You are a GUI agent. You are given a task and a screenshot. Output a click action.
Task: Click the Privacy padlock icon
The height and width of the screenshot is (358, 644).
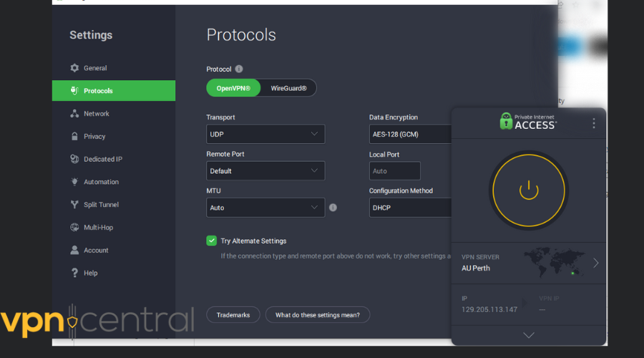point(74,137)
